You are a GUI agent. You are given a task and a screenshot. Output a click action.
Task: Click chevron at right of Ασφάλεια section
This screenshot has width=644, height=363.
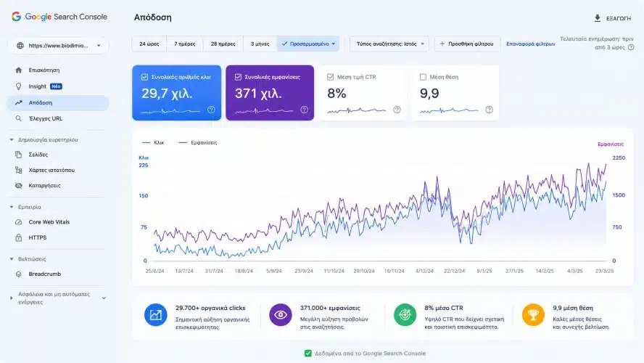(104, 298)
